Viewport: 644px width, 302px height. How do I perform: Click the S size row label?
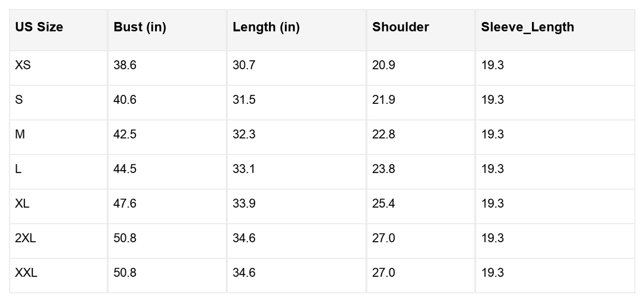click(x=19, y=100)
